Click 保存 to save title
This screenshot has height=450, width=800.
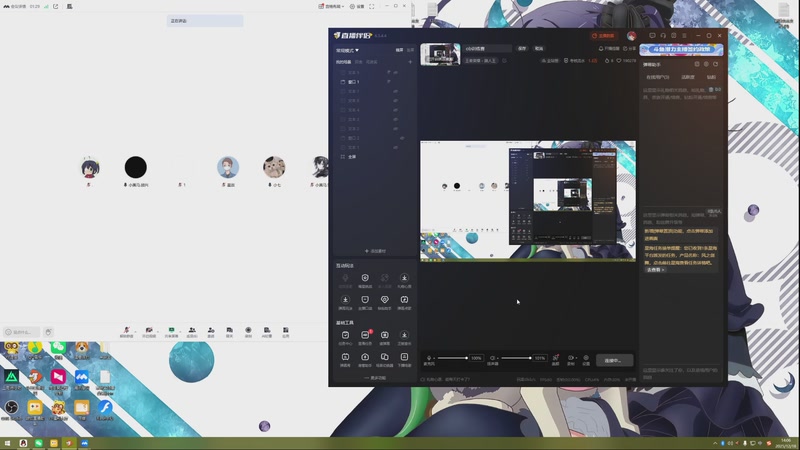[x=522, y=48]
